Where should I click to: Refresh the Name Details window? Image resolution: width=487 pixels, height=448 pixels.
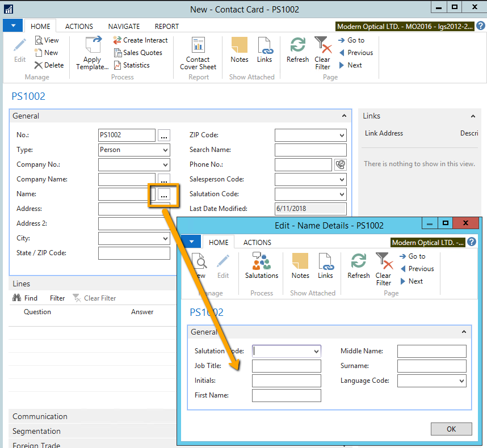[358, 266]
